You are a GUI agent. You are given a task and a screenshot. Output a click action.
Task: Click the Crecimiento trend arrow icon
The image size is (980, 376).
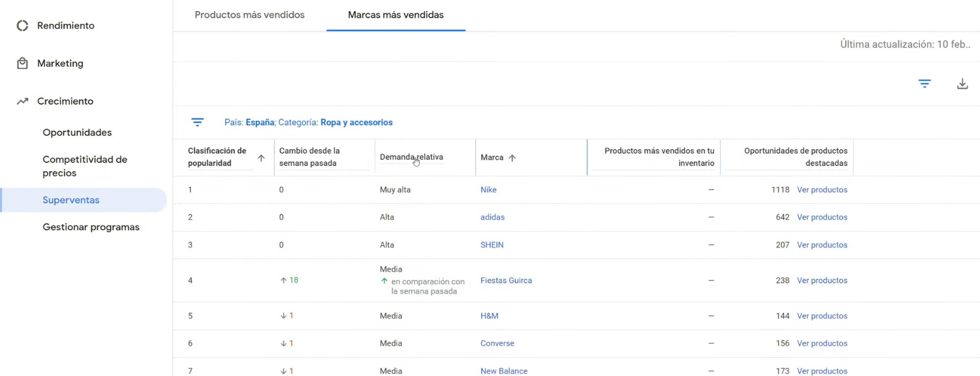pyautogui.click(x=22, y=101)
